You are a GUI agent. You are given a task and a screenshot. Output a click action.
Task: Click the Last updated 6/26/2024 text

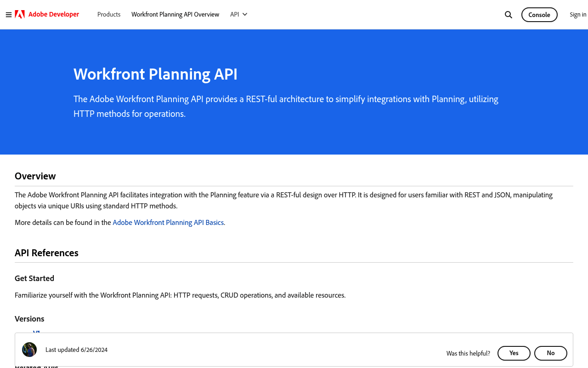pos(76,350)
